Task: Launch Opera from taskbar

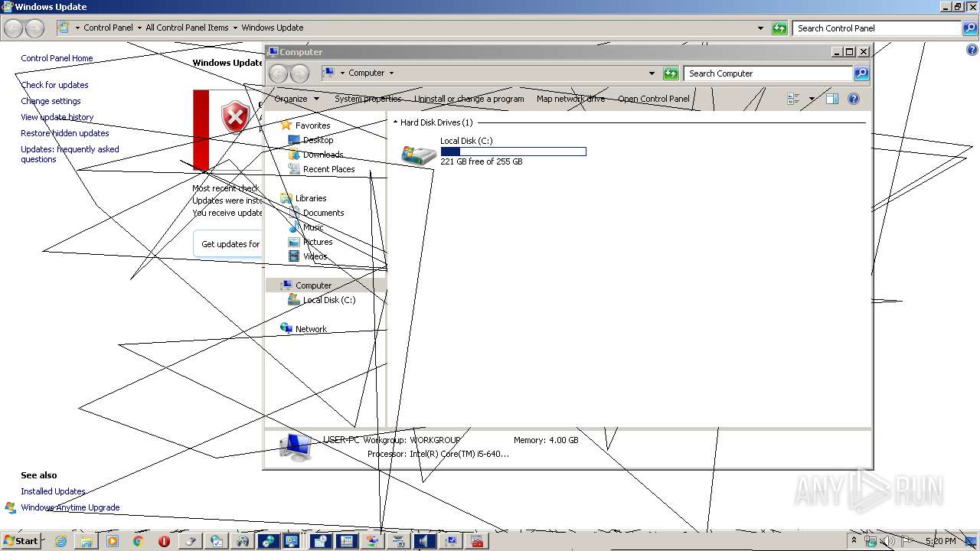Action: [164, 541]
